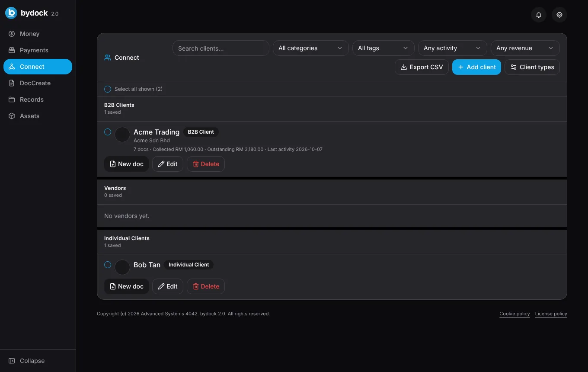The width and height of the screenshot is (588, 372).
Task: Click Export CSV button
Action: (422, 67)
